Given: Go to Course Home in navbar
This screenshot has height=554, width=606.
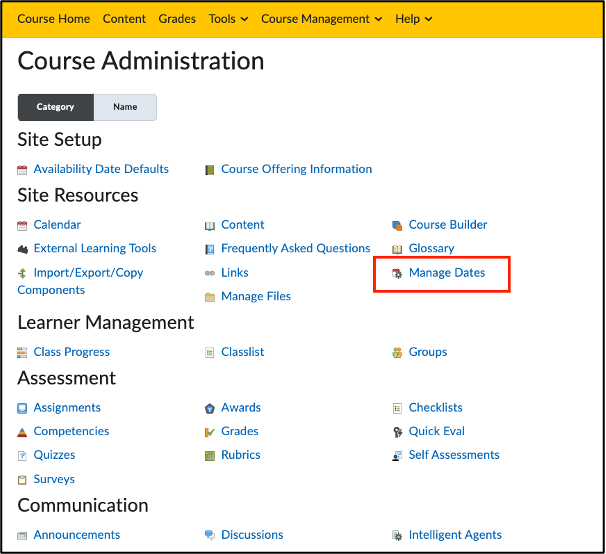Looking at the screenshot, I should click(54, 19).
